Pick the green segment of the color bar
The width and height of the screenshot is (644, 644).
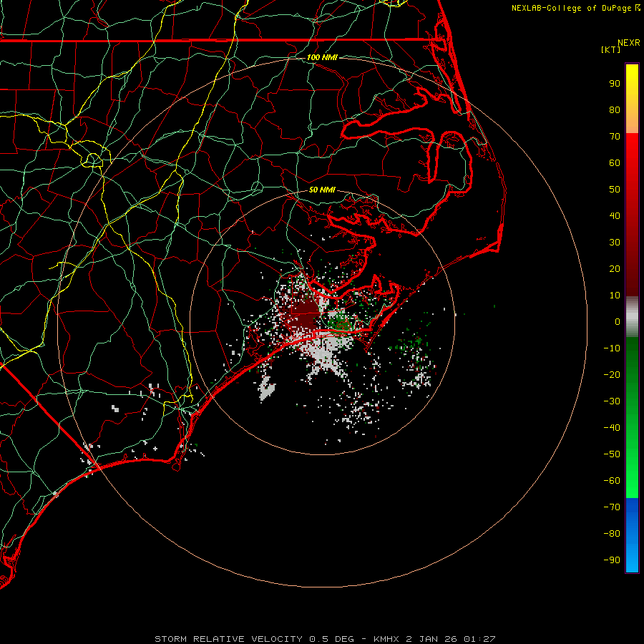632,418
